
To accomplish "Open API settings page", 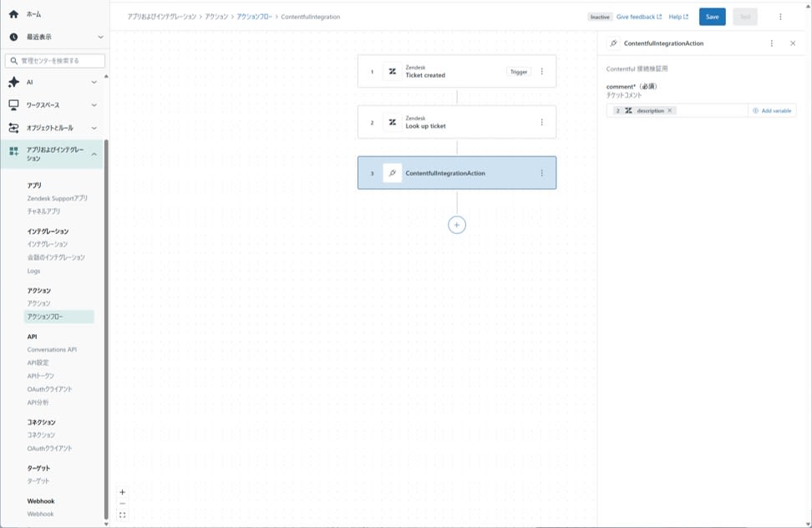I will (38, 363).
